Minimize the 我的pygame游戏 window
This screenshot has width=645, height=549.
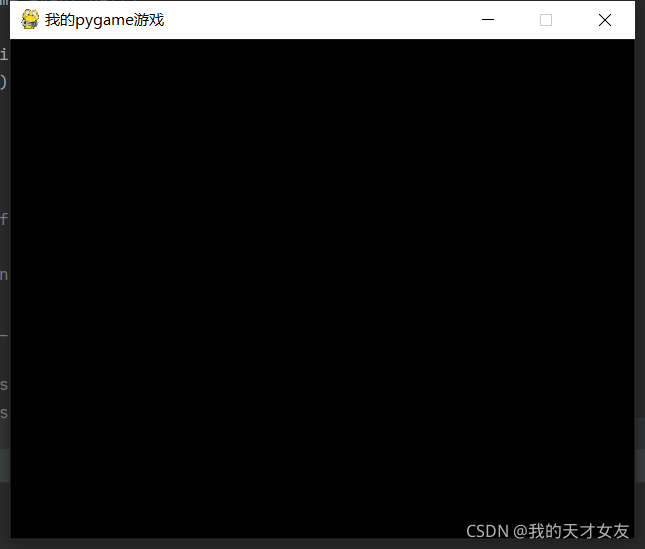tap(488, 20)
